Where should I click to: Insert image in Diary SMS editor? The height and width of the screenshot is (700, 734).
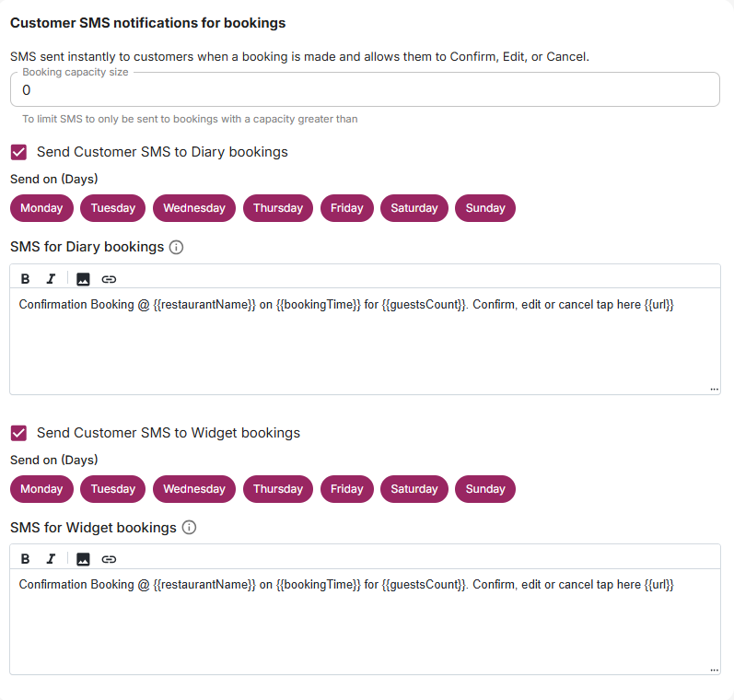click(83, 279)
